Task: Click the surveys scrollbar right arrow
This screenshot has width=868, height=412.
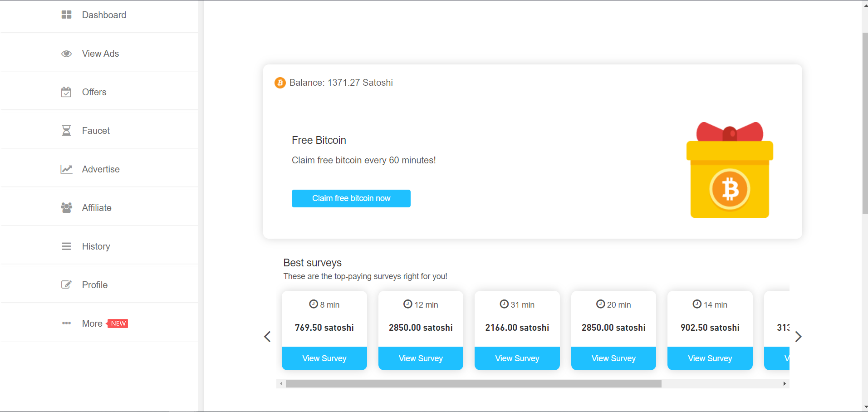Action: pyautogui.click(x=785, y=384)
